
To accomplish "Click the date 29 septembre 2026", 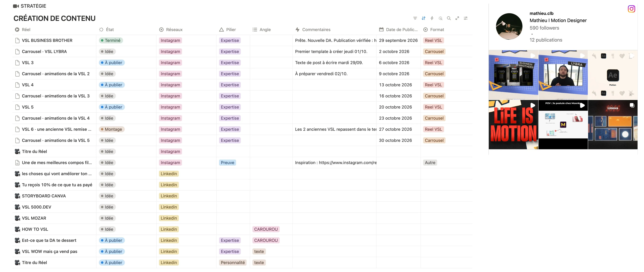I will coord(398,41).
